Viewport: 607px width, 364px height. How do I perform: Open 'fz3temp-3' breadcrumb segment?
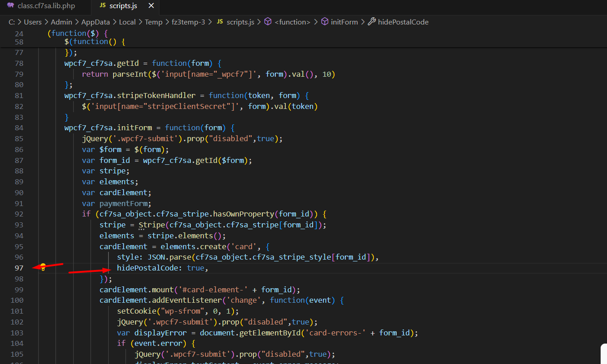point(188,22)
